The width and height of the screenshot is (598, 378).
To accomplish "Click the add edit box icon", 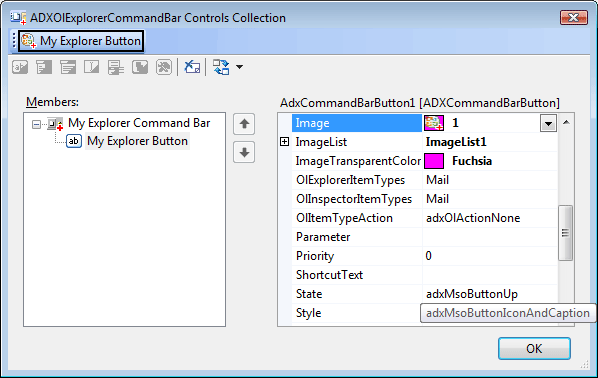I will 92,68.
